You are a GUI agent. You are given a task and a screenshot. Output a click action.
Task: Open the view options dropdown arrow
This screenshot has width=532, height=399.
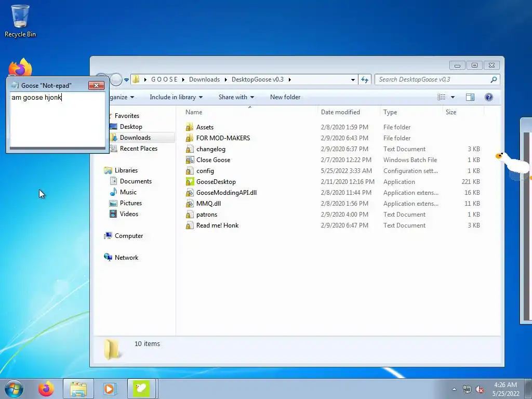[453, 97]
